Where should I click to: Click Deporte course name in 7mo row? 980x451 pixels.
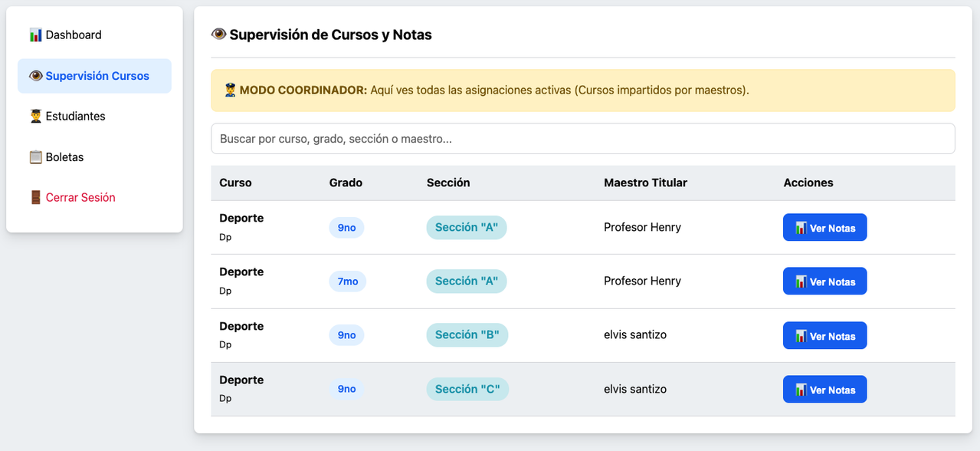[x=241, y=272]
